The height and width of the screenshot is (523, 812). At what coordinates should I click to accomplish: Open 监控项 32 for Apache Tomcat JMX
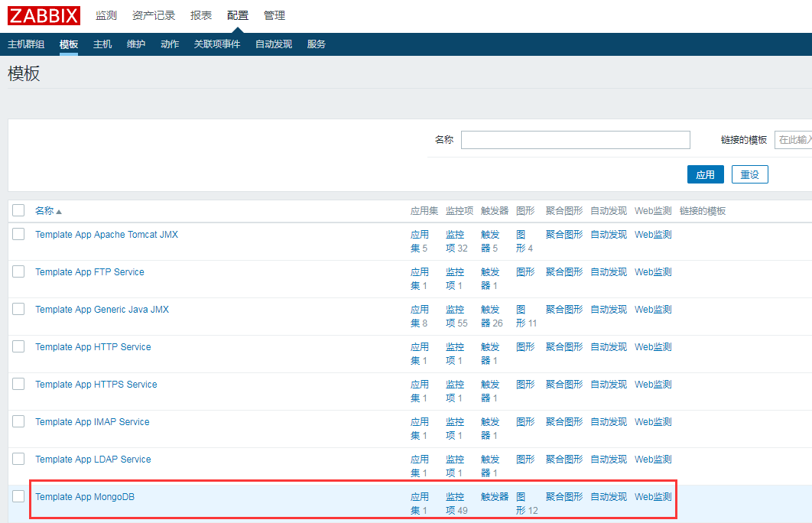pyautogui.click(x=456, y=242)
